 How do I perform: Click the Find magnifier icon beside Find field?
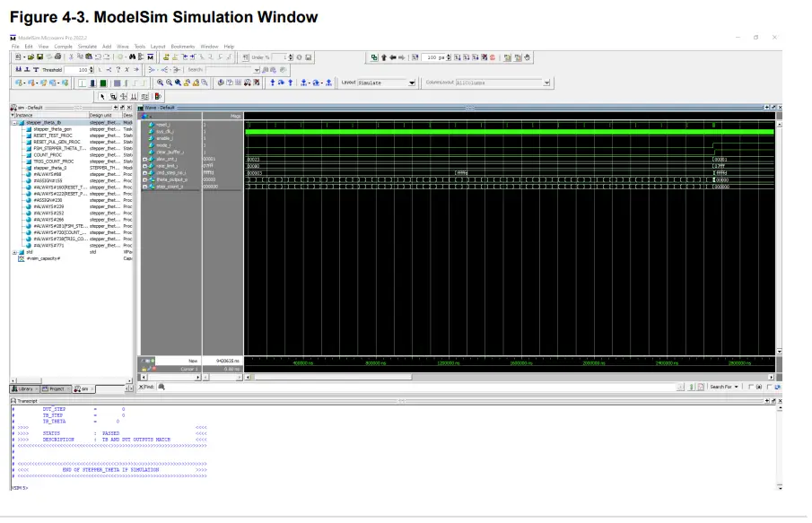[162, 387]
